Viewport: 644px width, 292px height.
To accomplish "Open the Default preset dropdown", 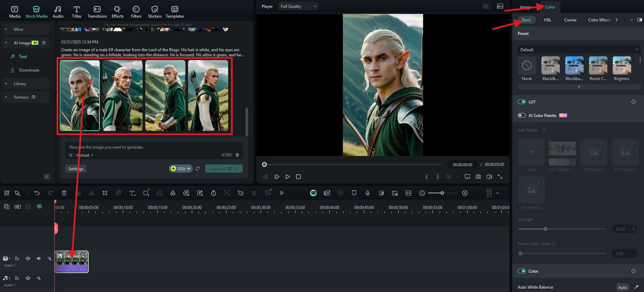I will [x=579, y=50].
